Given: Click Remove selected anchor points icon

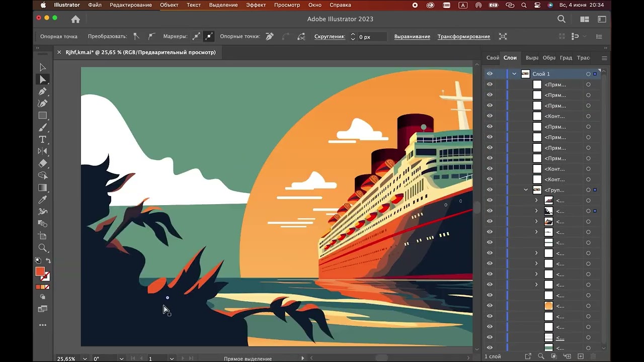Looking at the screenshot, I should (x=270, y=36).
